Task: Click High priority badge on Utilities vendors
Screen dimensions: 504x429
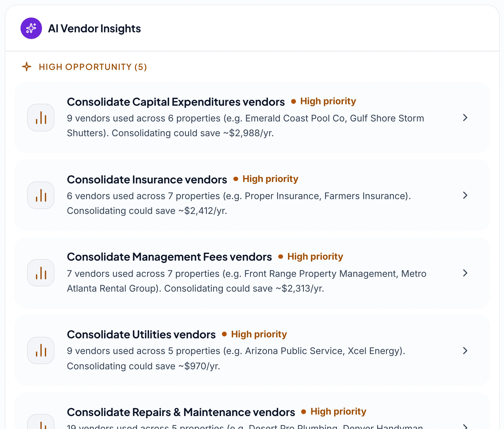Action: click(x=255, y=334)
